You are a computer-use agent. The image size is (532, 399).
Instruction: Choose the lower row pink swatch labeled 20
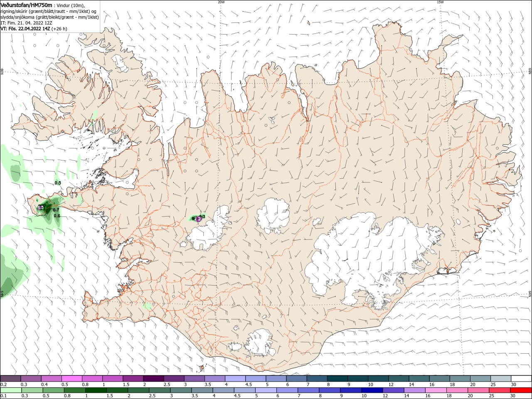[x=478, y=390]
